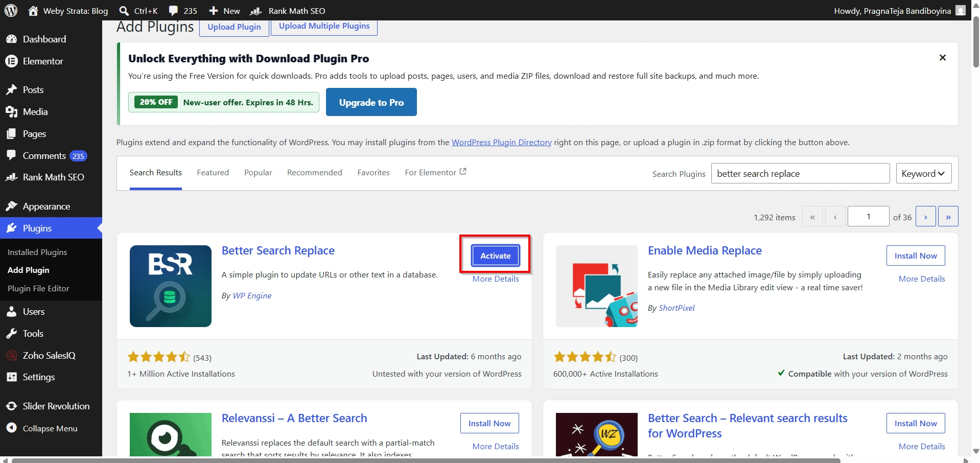Go to next page of plugin results
Screen dimensions: 980x463
click(925, 217)
